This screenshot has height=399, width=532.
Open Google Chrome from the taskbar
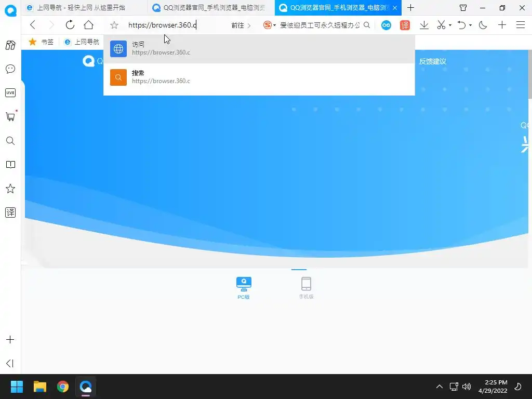[63, 387]
